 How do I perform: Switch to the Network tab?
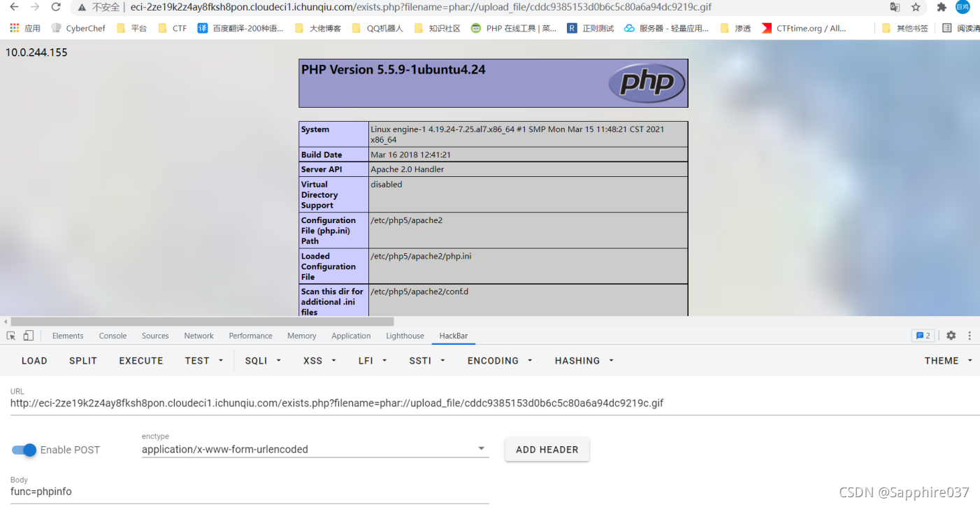[x=199, y=336]
